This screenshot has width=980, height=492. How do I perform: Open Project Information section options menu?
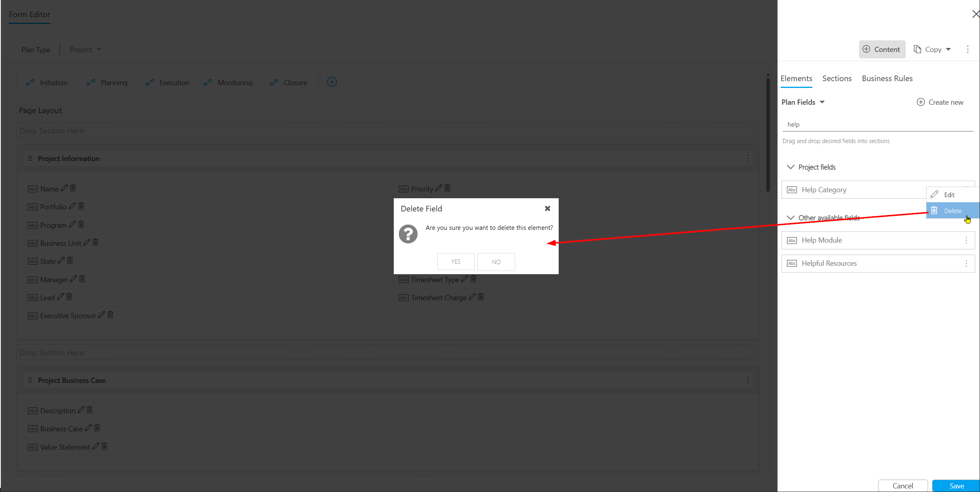click(748, 158)
